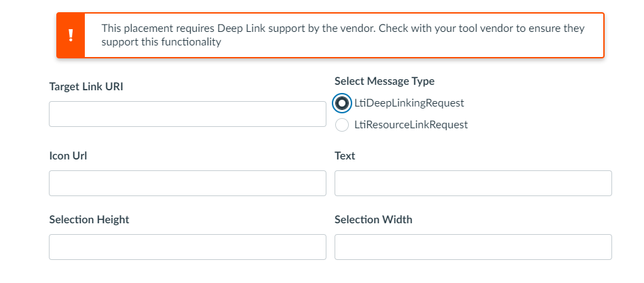
Task: Click the Target Link URI input field
Action: (187, 114)
